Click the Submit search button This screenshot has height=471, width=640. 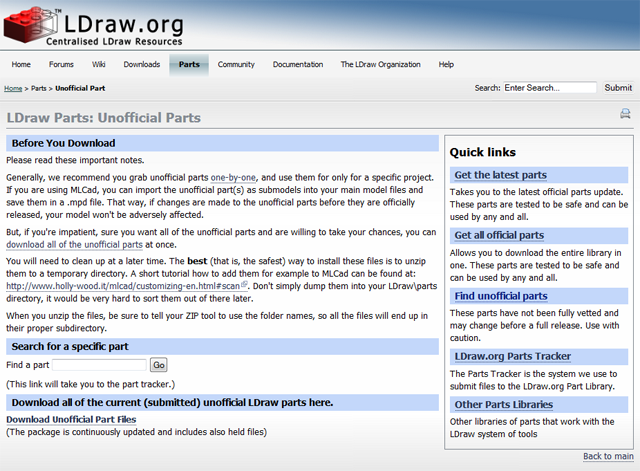click(618, 88)
